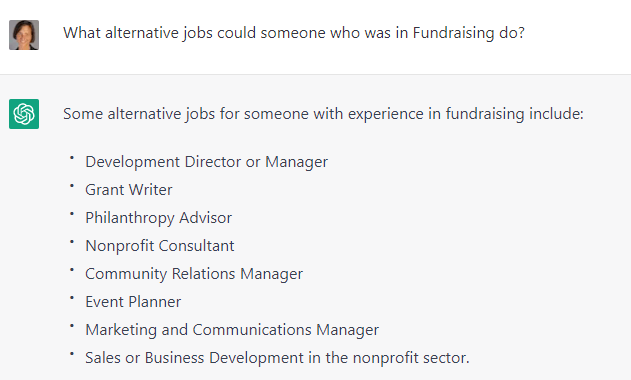Click the Development Director or Manager item
This screenshot has height=380, width=631.
coord(206,162)
